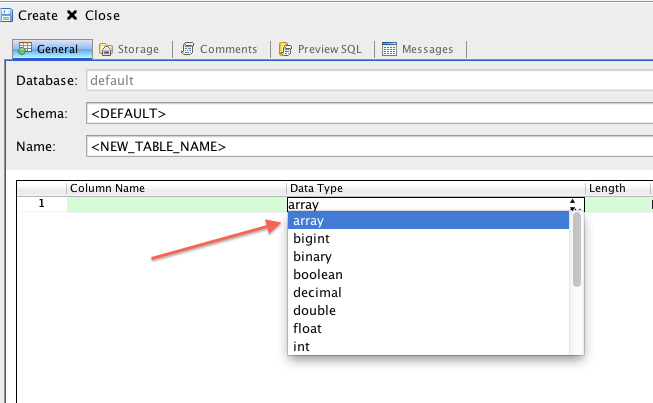Click the Close X icon
Screen dimensions: 653x403
(73, 15)
